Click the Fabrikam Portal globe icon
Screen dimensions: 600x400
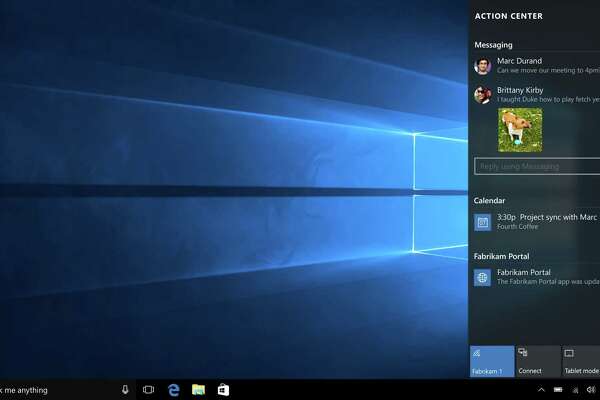click(x=483, y=277)
